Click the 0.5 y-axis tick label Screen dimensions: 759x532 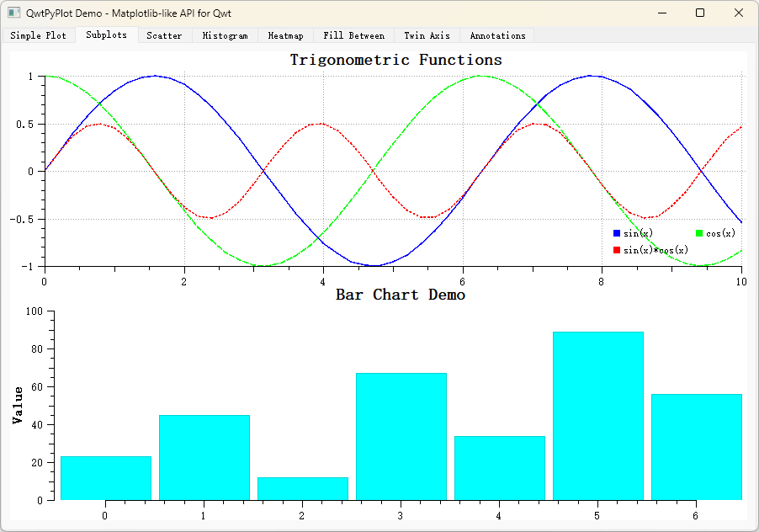[x=24, y=125]
